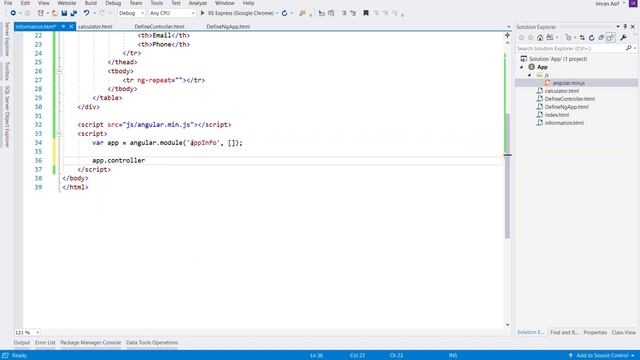Click the Open File toolbar icon

coord(54,13)
